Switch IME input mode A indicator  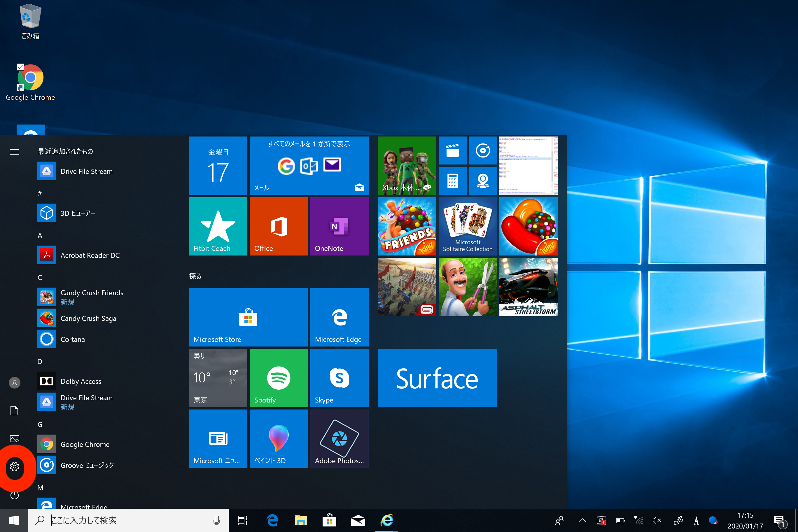tap(696, 520)
